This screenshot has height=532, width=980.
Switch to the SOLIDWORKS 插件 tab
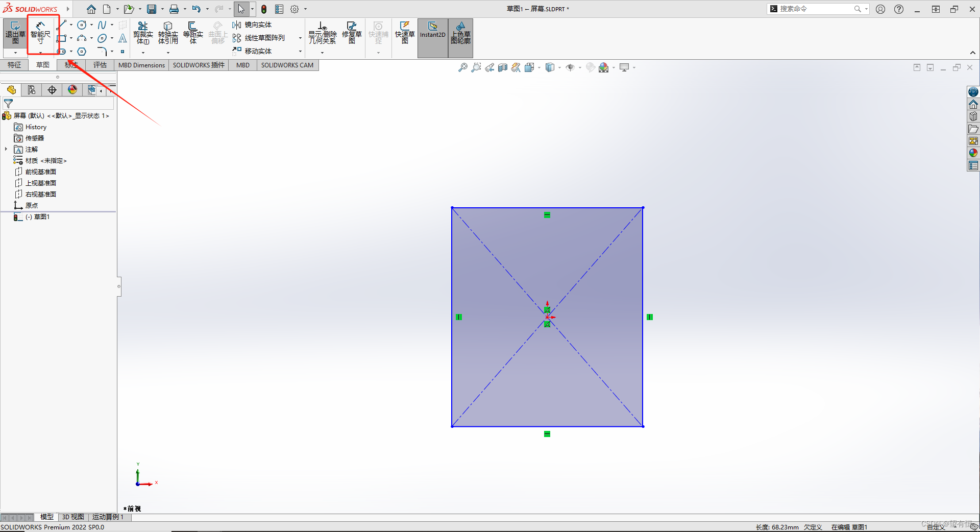coord(199,65)
